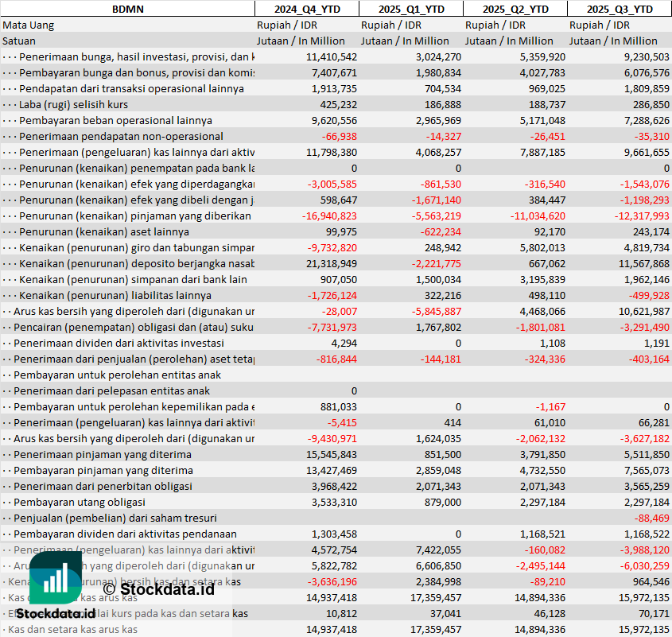This screenshot has width=672, height=637.
Task: Select value 4,294 in dividen investasi row
Action: coord(344,343)
